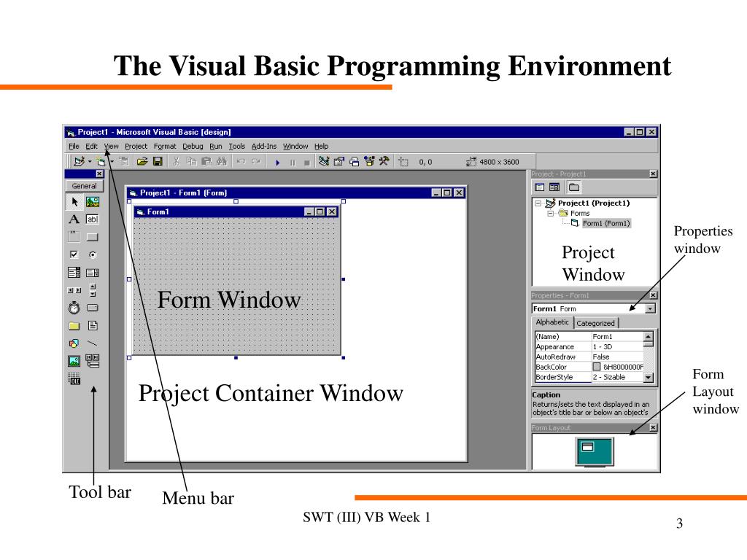Click the Find binoculars toolbar icon

221,162
